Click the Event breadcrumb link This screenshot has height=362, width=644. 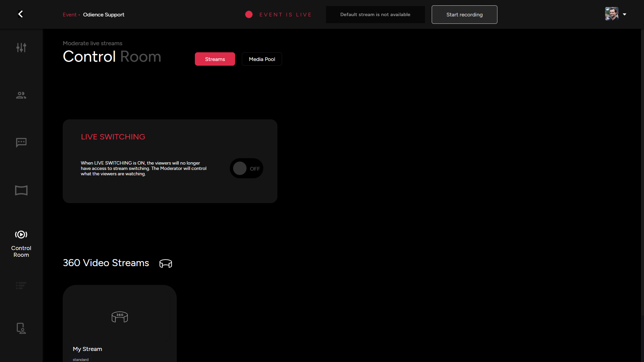(x=69, y=15)
